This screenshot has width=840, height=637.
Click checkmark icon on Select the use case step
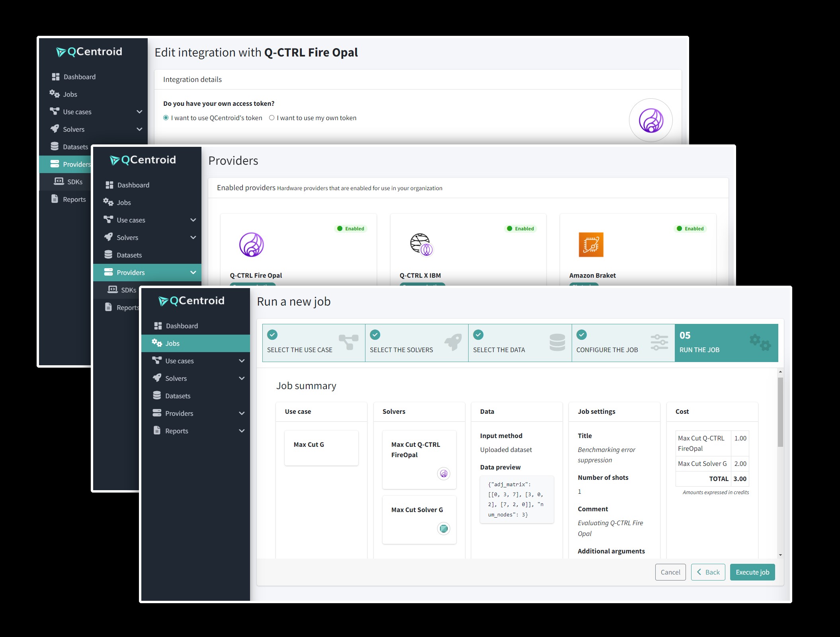272,335
